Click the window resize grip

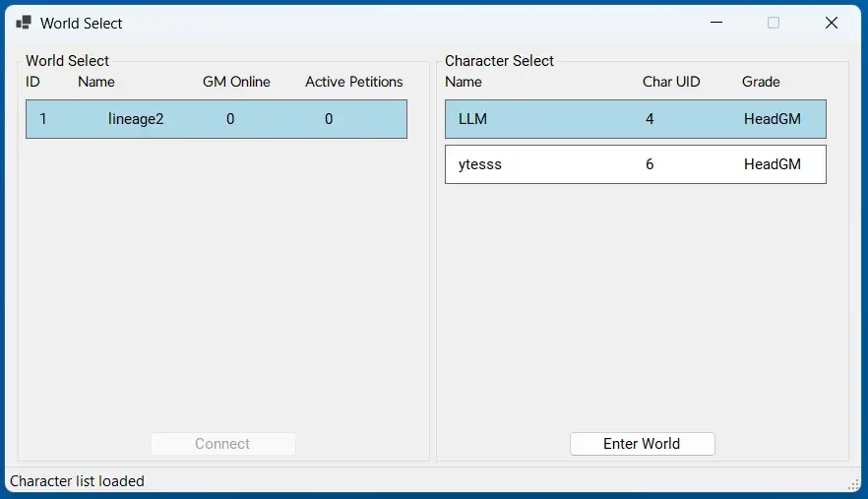pos(854,484)
